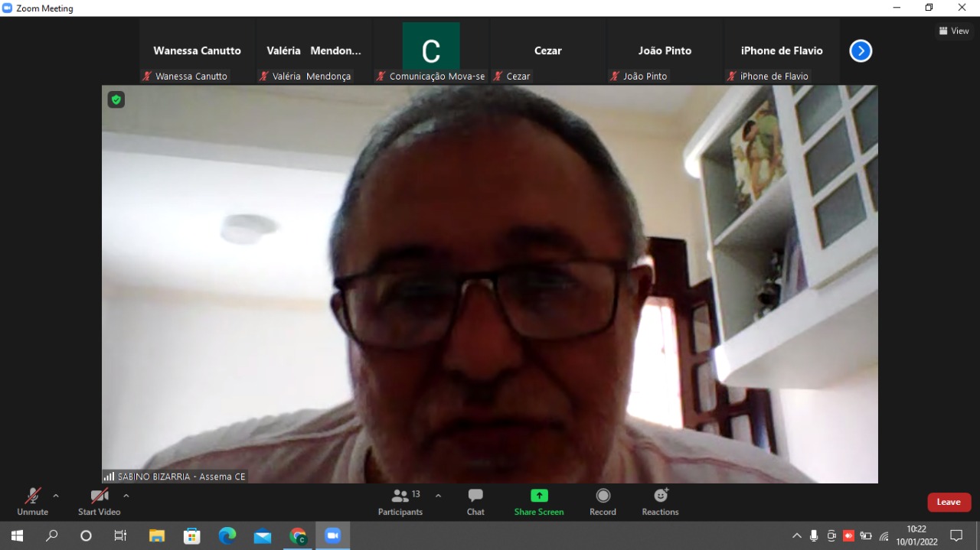Click the green encryption shield icon
This screenshot has height=550, width=980.
[116, 99]
